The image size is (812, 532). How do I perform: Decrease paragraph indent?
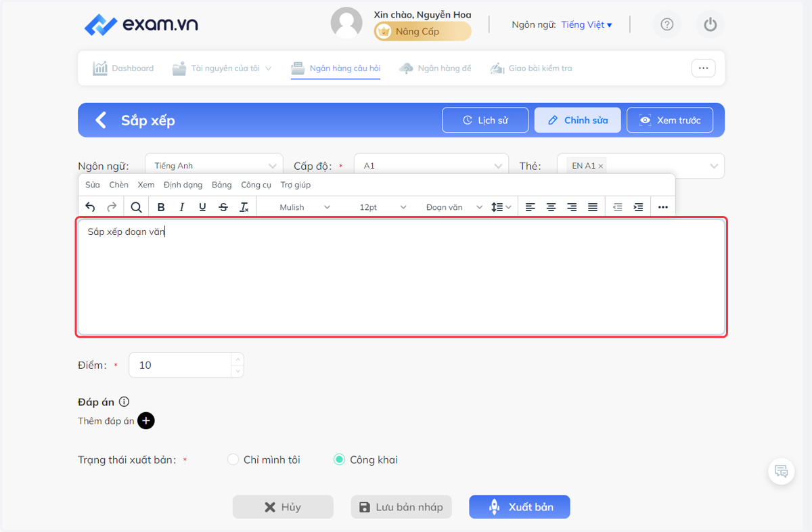click(x=617, y=207)
